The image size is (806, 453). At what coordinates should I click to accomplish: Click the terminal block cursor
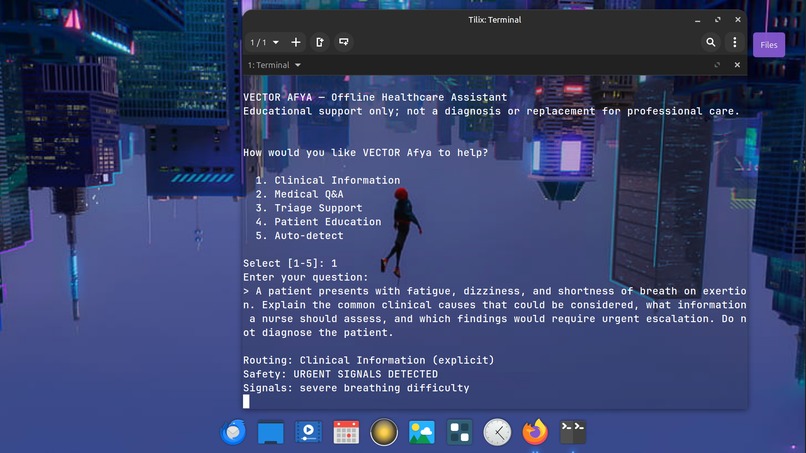pyautogui.click(x=246, y=402)
